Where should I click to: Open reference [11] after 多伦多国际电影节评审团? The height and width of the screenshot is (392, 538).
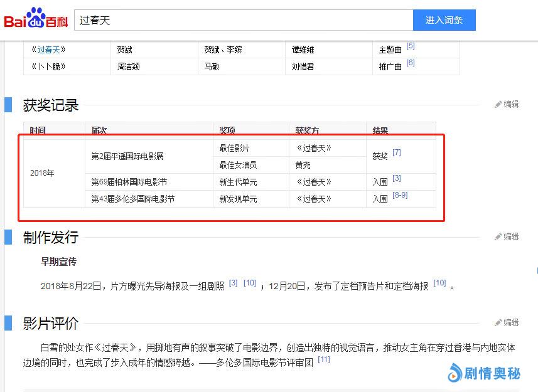(x=323, y=360)
